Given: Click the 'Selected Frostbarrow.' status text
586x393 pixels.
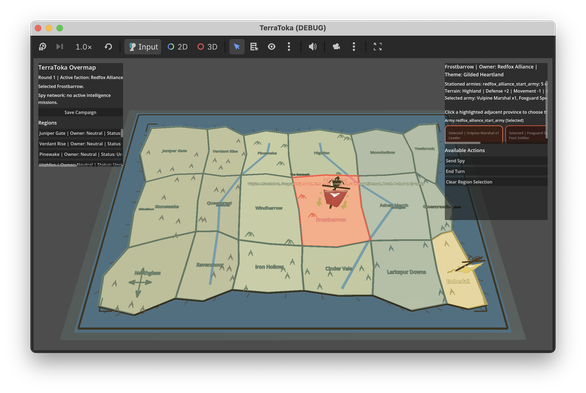Looking at the screenshot, I should coord(61,86).
